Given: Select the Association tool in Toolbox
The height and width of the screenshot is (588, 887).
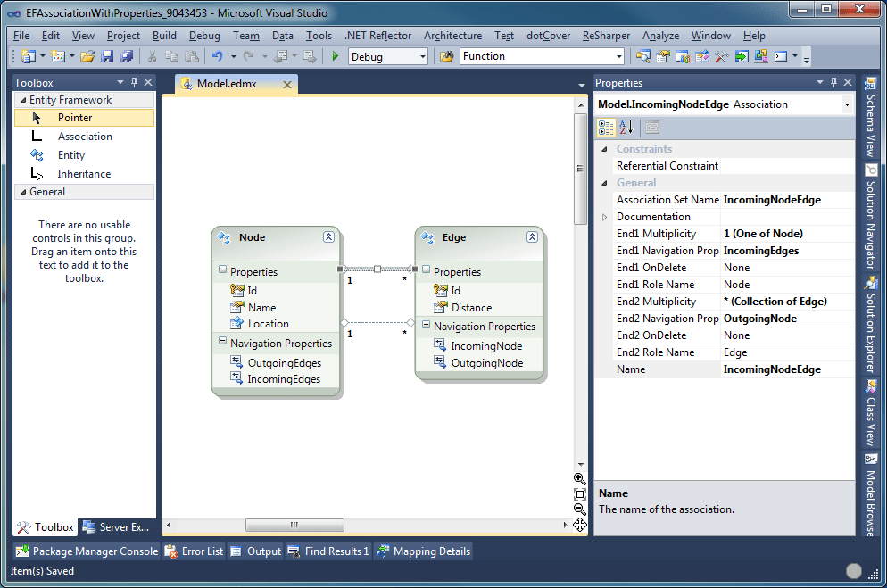Looking at the screenshot, I should pyautogui.click(x=84, y=137).
